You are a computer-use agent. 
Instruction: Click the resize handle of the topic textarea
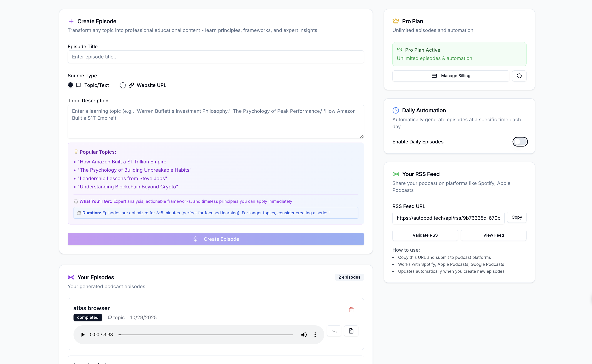tap(362, 136)
